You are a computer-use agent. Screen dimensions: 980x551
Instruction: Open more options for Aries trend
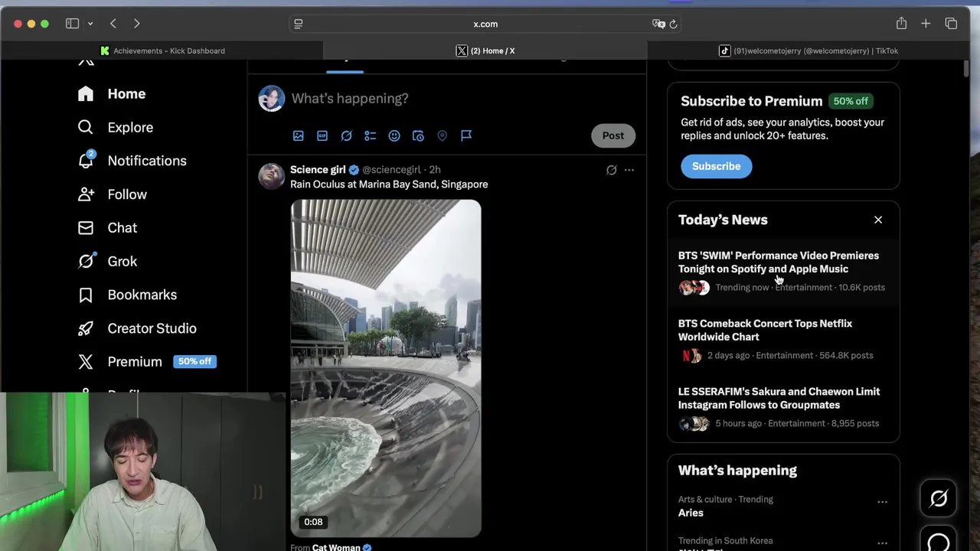click(882, 502)
